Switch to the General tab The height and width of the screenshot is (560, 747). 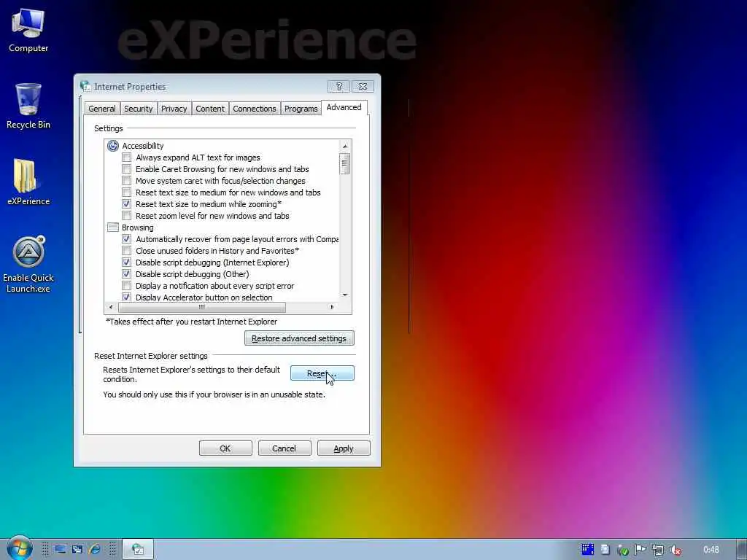point(102,109)
